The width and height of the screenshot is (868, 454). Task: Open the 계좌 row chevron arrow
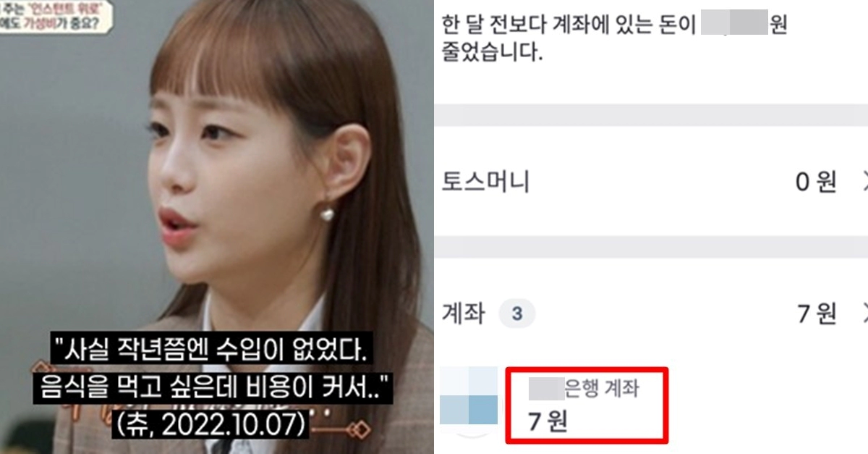coord(864,314)
